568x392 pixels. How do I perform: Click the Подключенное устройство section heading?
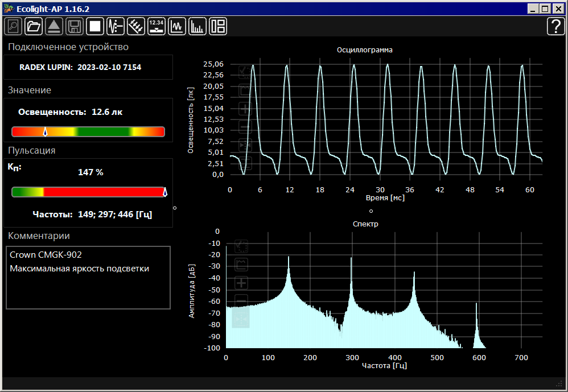coord(68,47)
